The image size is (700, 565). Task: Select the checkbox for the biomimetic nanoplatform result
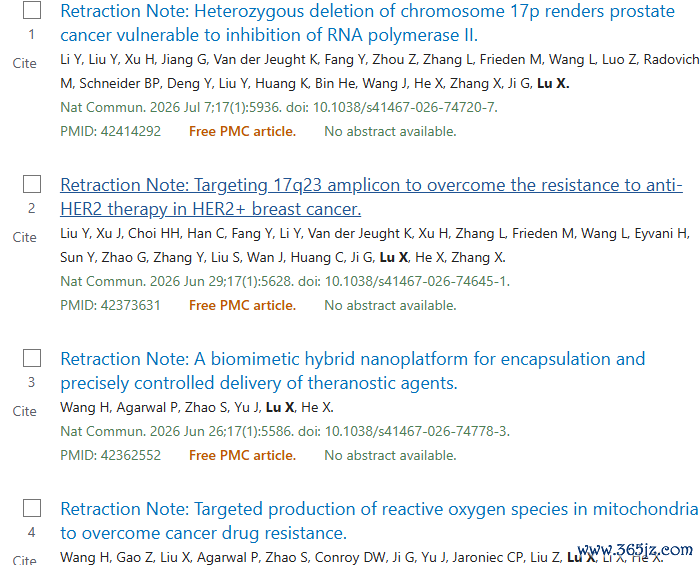(32, 358)
